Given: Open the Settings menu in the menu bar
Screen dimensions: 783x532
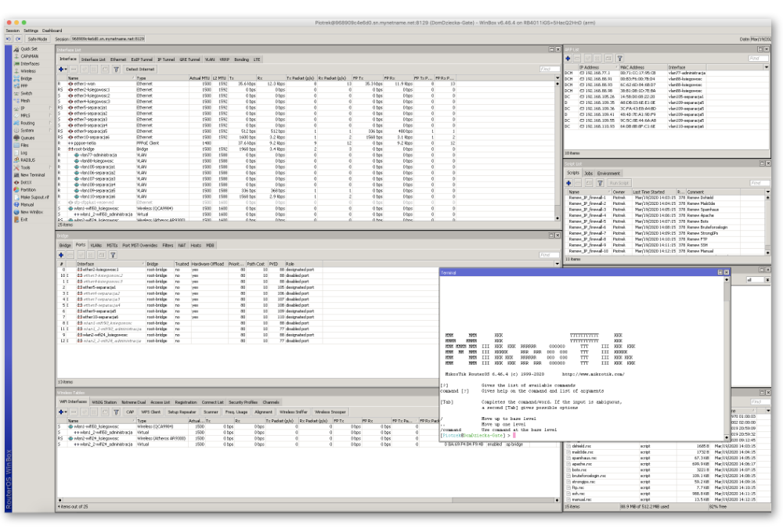Looking at the screenshot, I should tap(31, 31).
